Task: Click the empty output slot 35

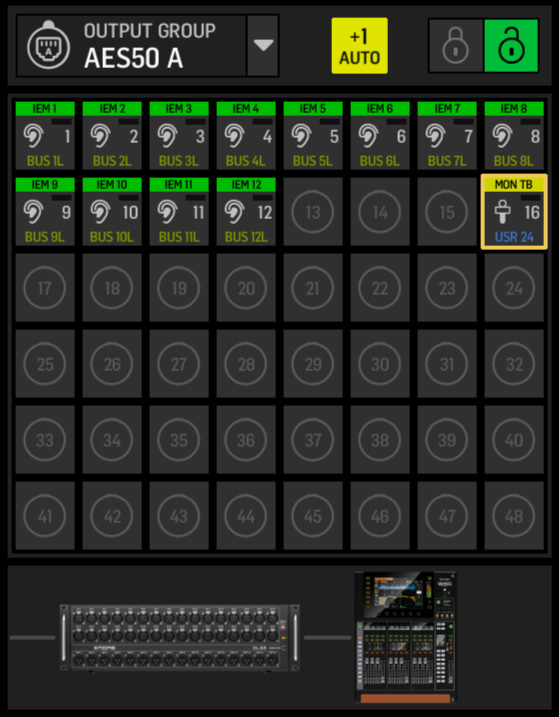Action: tap(179, 439)
